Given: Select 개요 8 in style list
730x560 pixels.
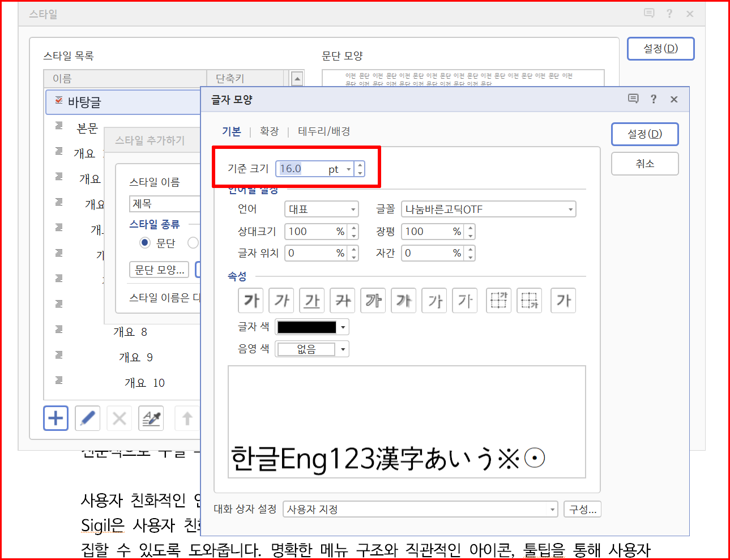Looking at the screenshot, I should (130, 332).
